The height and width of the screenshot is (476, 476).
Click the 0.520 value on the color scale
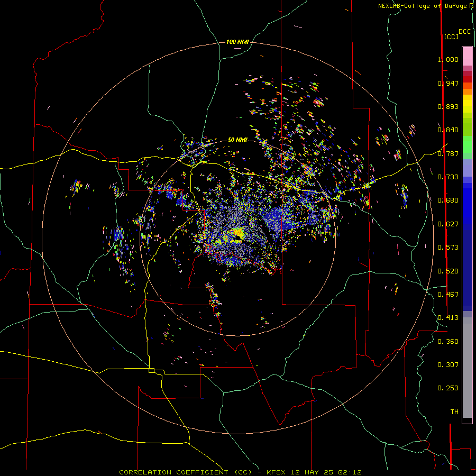tap(448, 271)
